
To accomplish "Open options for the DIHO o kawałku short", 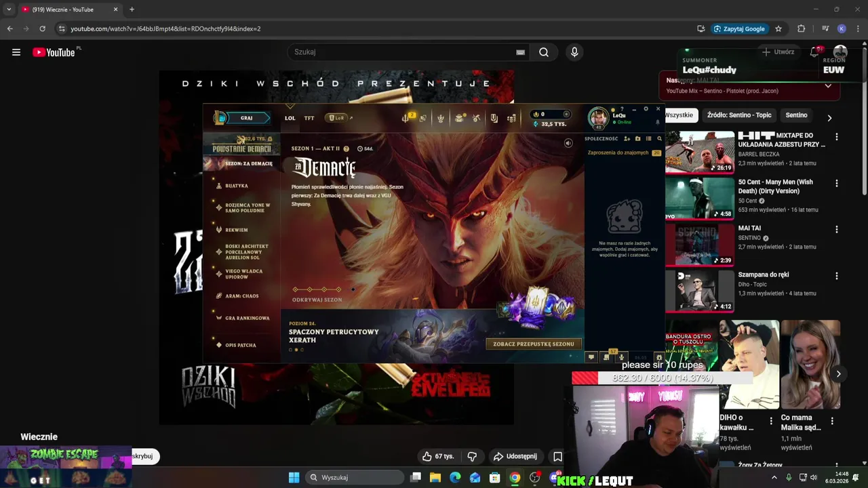I will (770, 421).
